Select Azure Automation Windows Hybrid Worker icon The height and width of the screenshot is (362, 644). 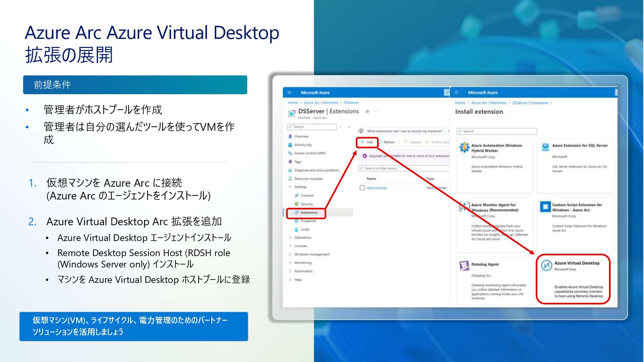point(464,147)
